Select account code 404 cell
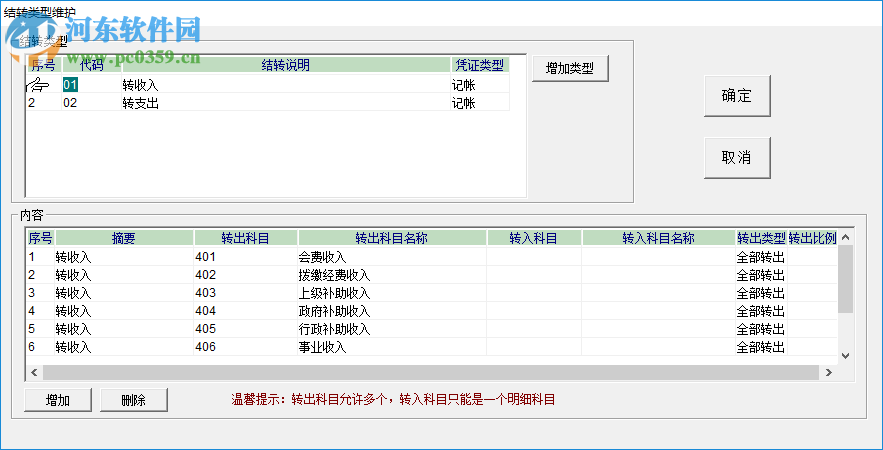883x450 pixels. point(246,311)
